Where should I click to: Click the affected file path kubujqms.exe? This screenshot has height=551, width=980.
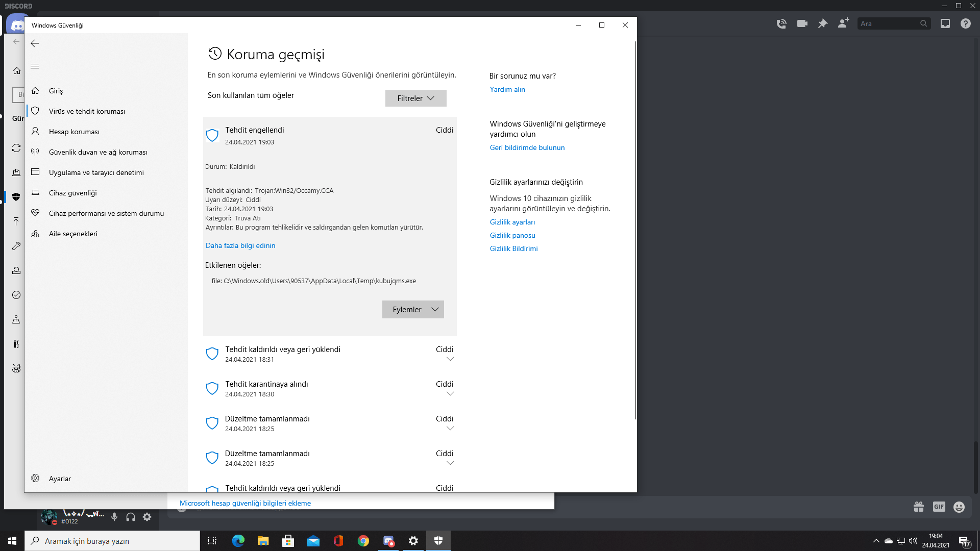(314, 281)
